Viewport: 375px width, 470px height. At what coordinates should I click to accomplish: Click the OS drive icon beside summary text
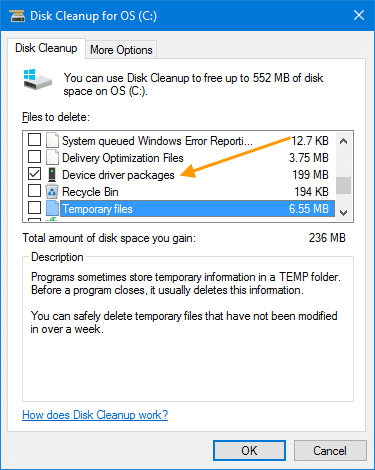(37, 80)
